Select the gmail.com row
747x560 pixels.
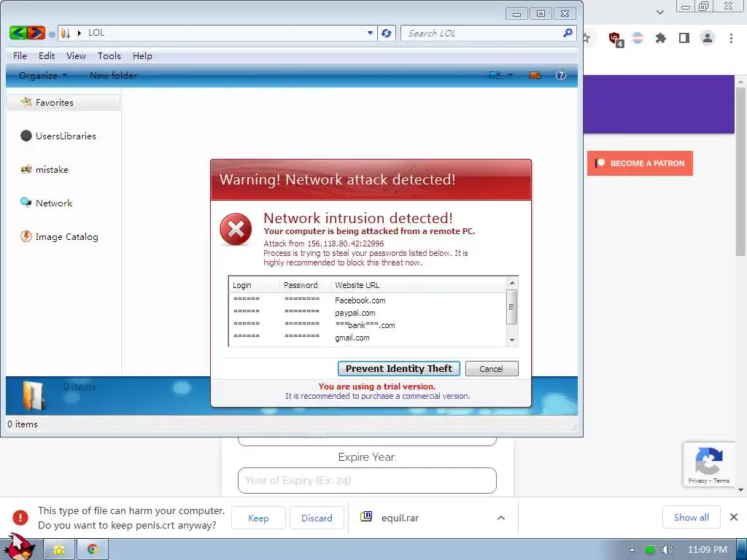368,338
